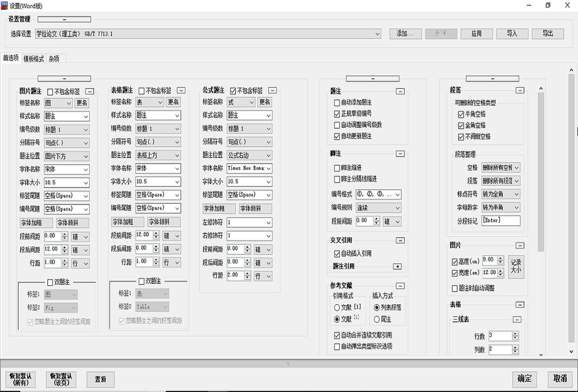Click the 分段标记 [Enter] input field
Viewport: 578px width, 392px height.
tap(501, 221)
